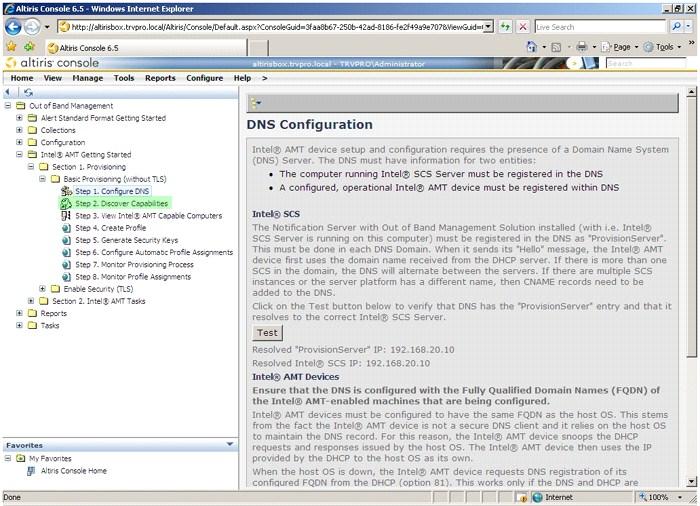700x506 pixels.
Task: Expand the Alert Standard Format Getting Started node
Action: coord(19,118)
